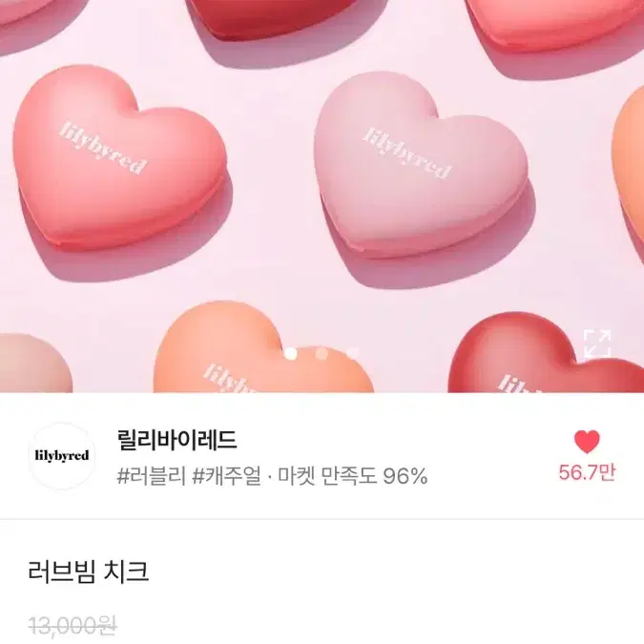The image size is (644, 644).
Task: Tap the pale pink lilybyred heart blush
Action: 421,164
